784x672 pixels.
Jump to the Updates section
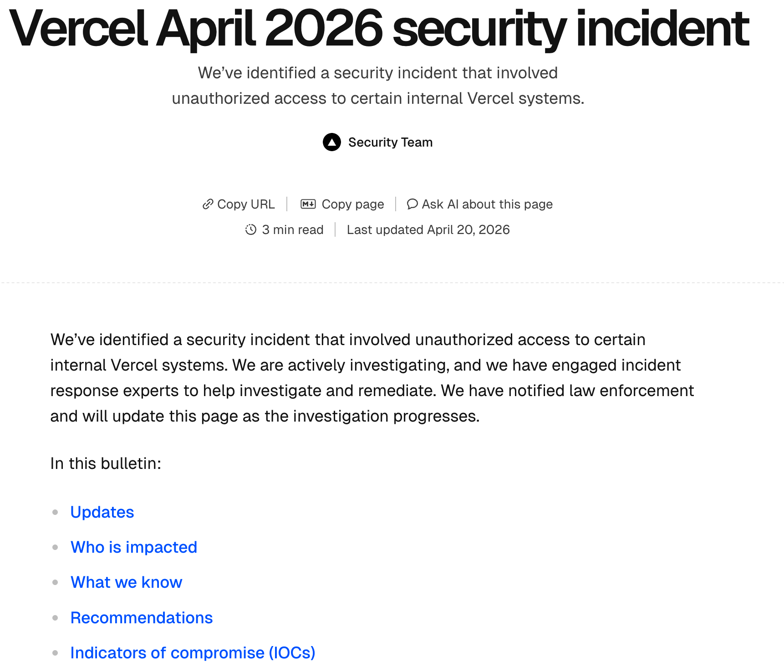click(102, 512)
